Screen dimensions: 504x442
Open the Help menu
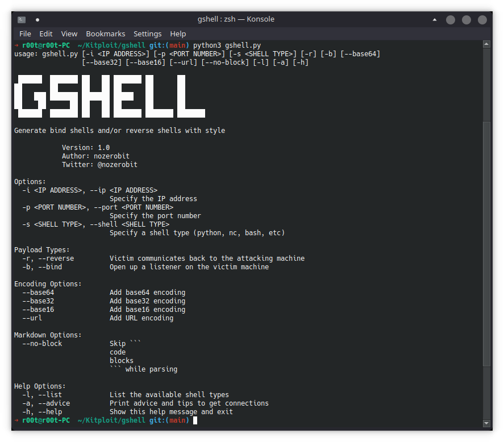tap(178, 34)
